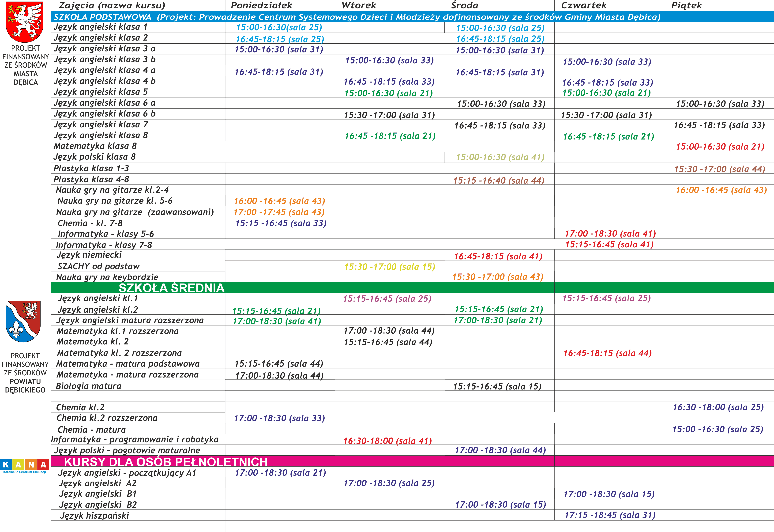The height and width of the screenshot is (532, 774).
Task: Click 'PROJEKT FINANSOWANY ZE ŚRODKÓW MIASTA DĘBICA' text
Action: (26, 65)
